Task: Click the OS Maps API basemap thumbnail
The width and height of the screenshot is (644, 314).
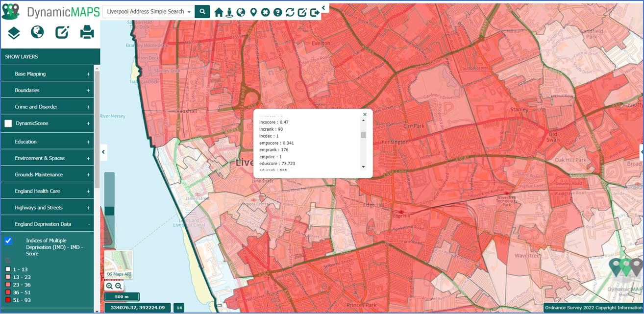Action: [x=118, y=265]
